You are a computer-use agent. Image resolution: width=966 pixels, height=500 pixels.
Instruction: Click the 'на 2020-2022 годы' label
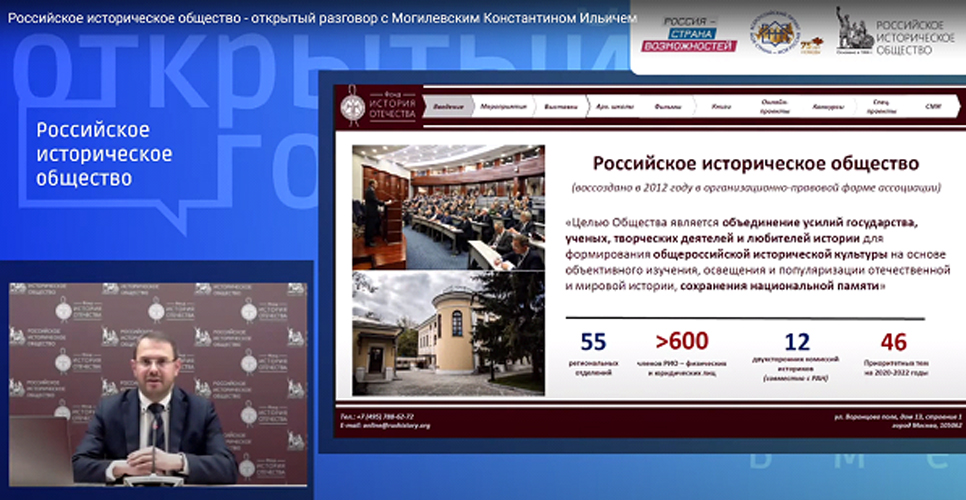896,373
